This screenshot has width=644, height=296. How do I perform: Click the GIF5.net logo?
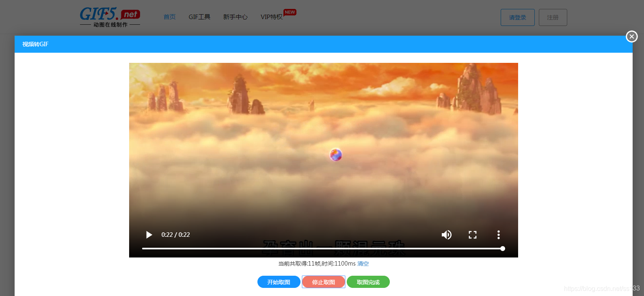point(110,17)
